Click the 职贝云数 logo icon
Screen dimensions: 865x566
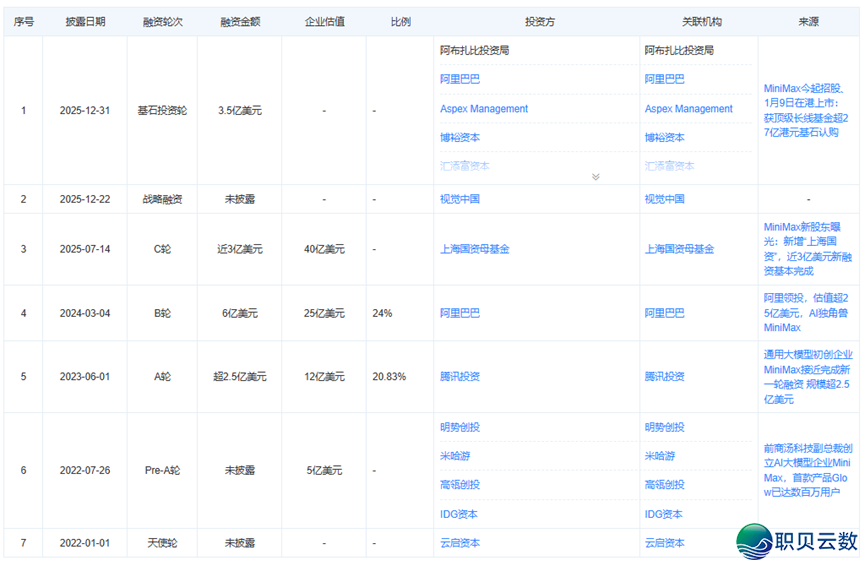click(754, 542)
